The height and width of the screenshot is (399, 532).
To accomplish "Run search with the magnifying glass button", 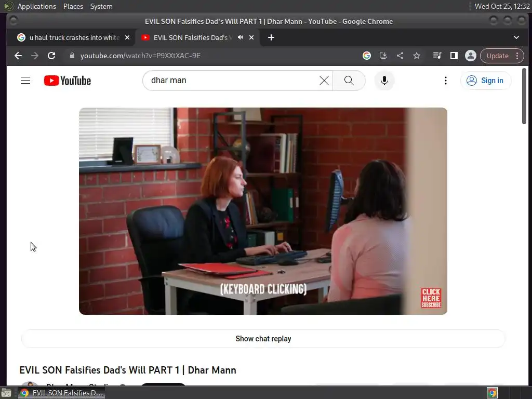I will [349, 81].
